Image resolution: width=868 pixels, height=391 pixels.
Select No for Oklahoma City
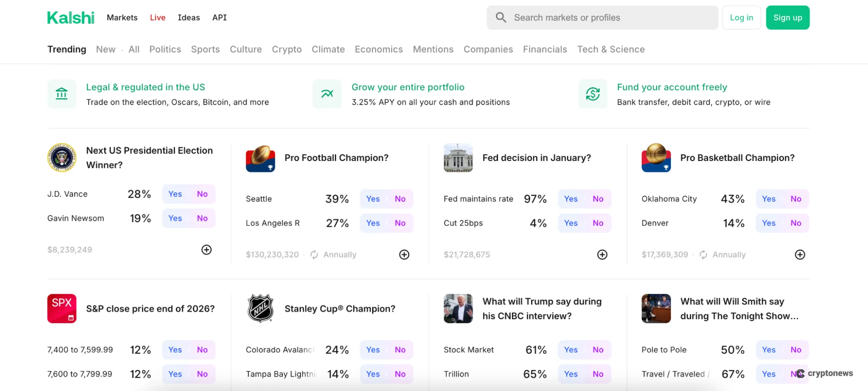click(x=796, y=199)
